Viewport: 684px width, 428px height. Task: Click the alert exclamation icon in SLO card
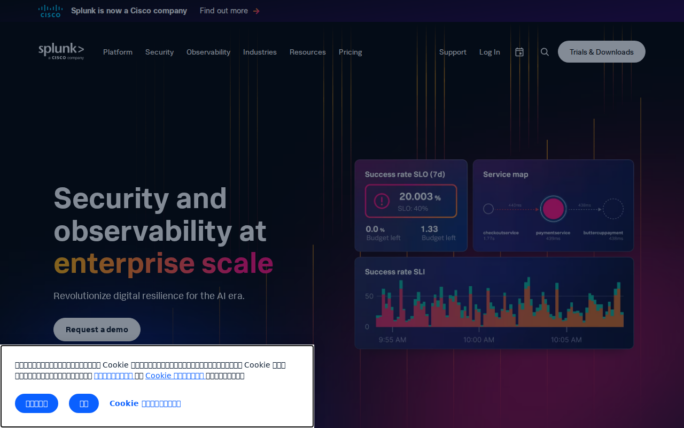381,200
